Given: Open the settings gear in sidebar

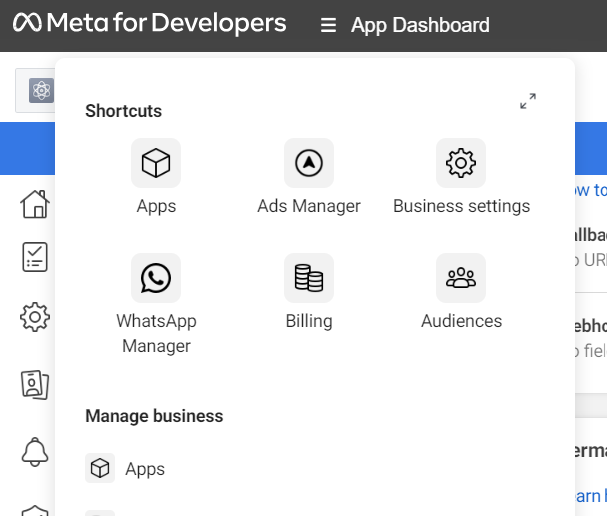Looking at the screenshot, I should click(35, 317).
